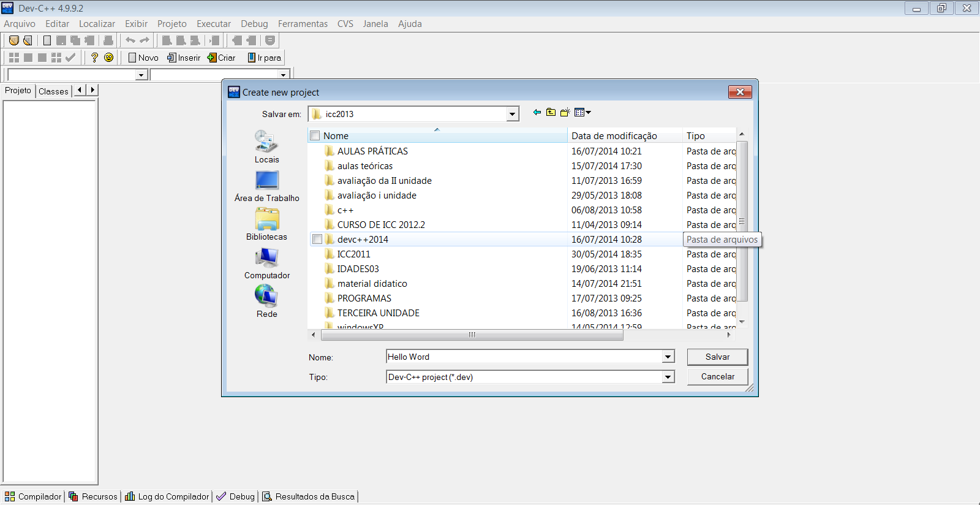Click the grayed Project Options icon
The height and width of the screenshot is (505, 980).
[270, 40]
